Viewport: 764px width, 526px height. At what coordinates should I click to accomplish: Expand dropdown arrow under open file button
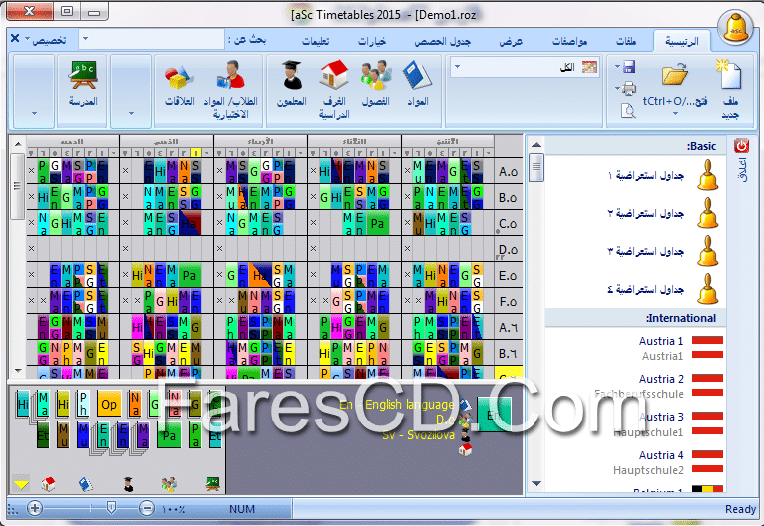point(675,113)
